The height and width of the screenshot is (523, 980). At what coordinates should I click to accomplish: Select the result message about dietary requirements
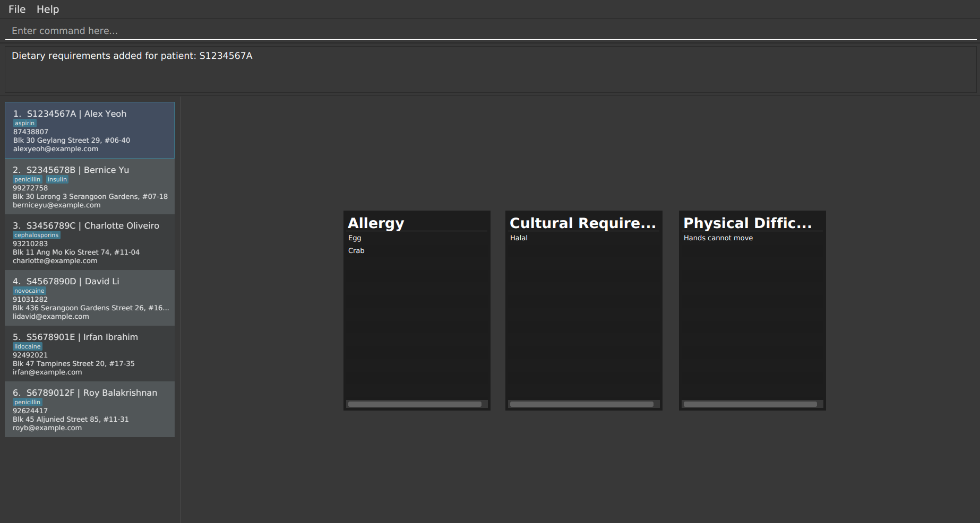132,56
